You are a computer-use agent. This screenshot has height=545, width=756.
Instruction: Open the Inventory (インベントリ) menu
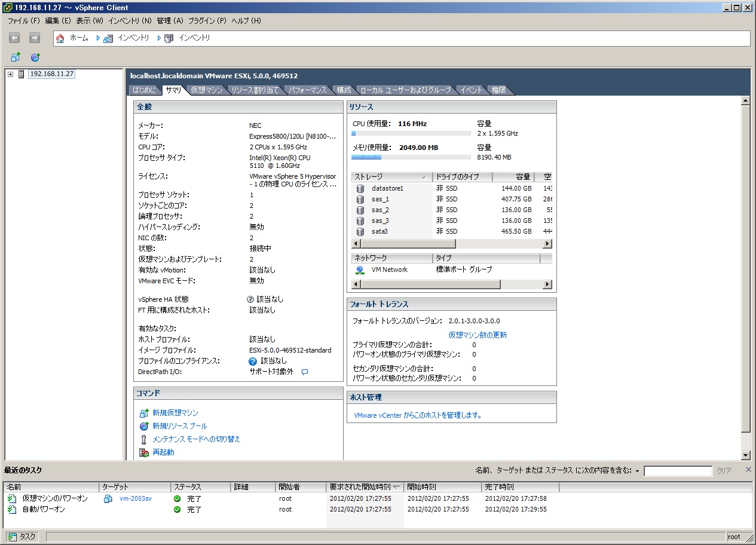coord(130,20)
